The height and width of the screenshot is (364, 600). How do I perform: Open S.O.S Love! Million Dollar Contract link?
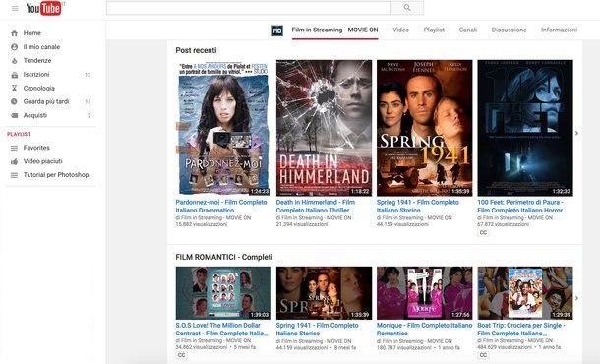click(222, 330)
